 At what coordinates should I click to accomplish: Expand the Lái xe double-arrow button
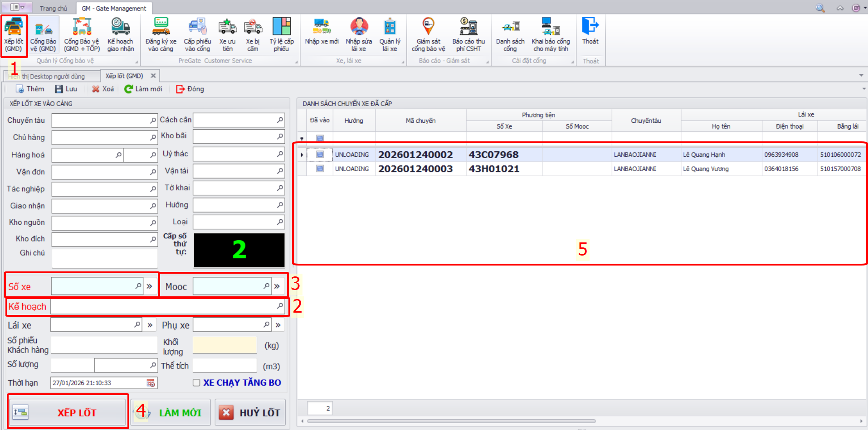150,325
